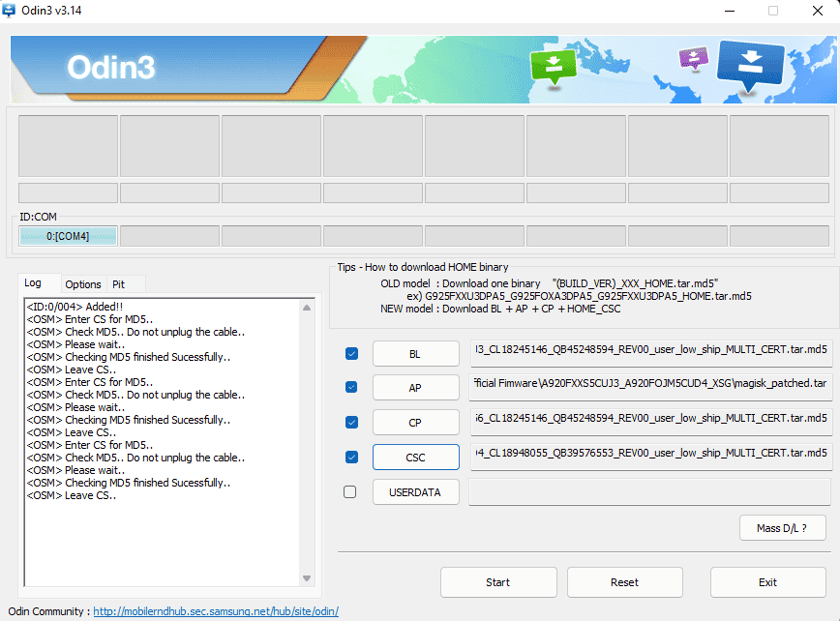
Task: Click the log scroll down arrow
Action: pos(307,578)
